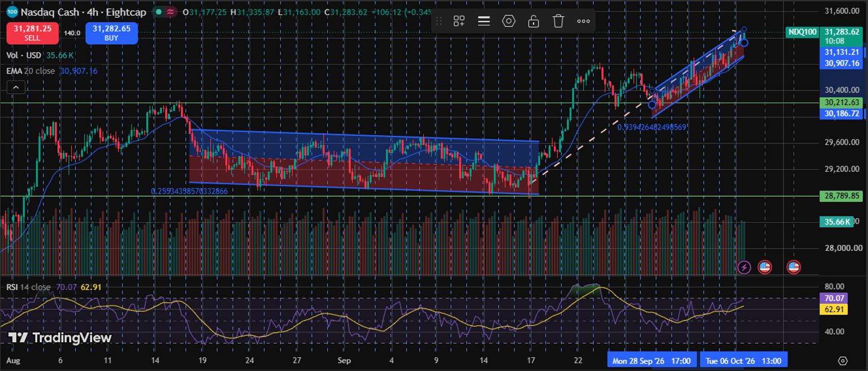The image size is (868, 371).
Task: Click the Sep label on time axis
Action: [x=344, y=360]
